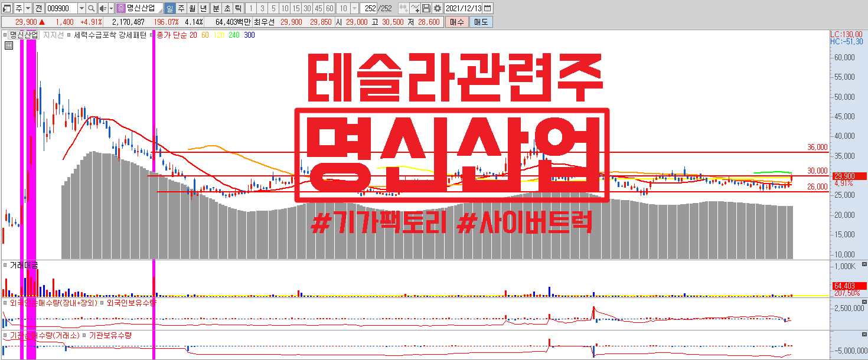868x360 pixels.
Task: Click the purple 증 margin badge icon
Action: 121,8
